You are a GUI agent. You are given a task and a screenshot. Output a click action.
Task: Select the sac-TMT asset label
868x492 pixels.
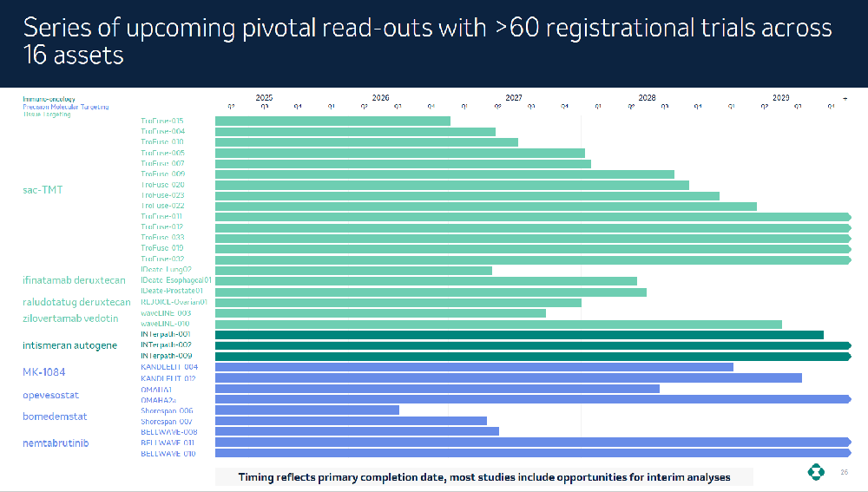click(43, 190)
